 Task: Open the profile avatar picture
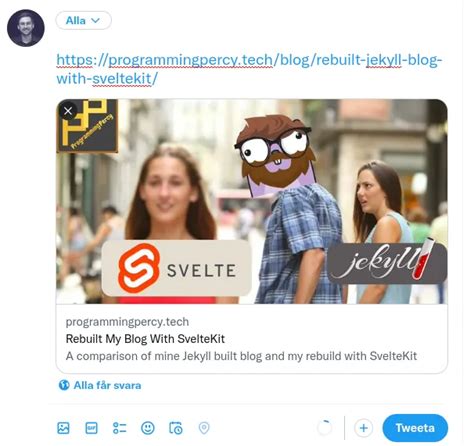(26, 28)
